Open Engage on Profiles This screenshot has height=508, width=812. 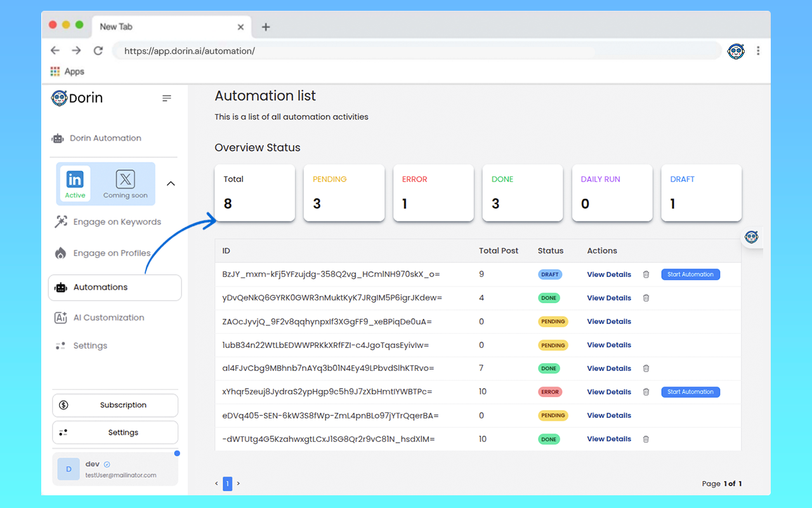(x=103, y=253)
